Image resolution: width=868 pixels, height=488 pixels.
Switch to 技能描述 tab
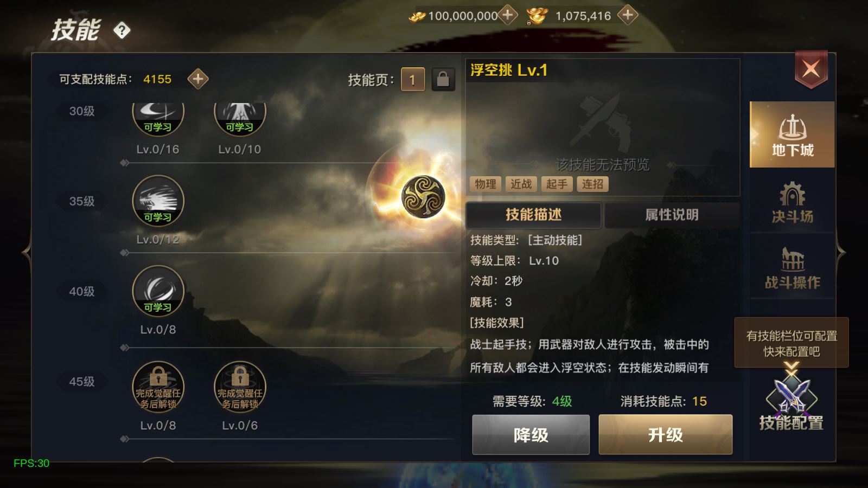(533, 215)
